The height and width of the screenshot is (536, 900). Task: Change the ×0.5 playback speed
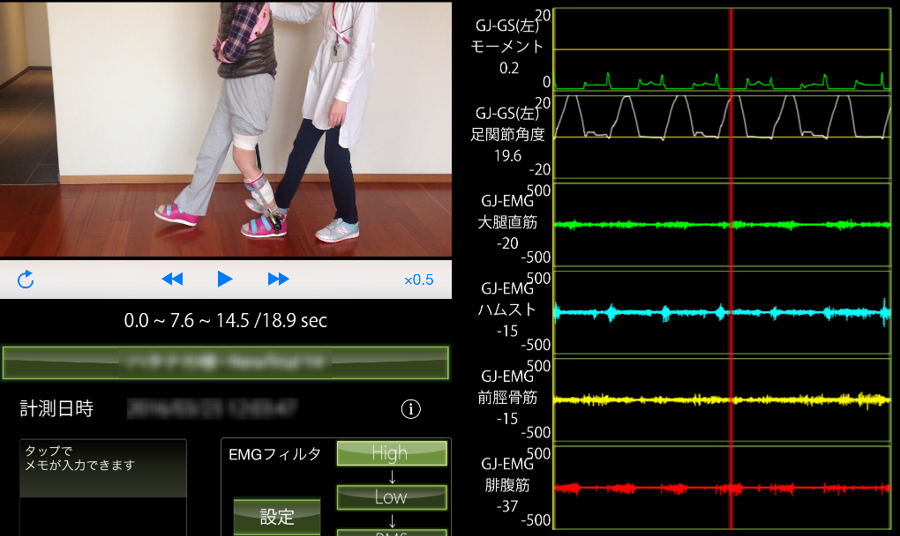point(418,280)
